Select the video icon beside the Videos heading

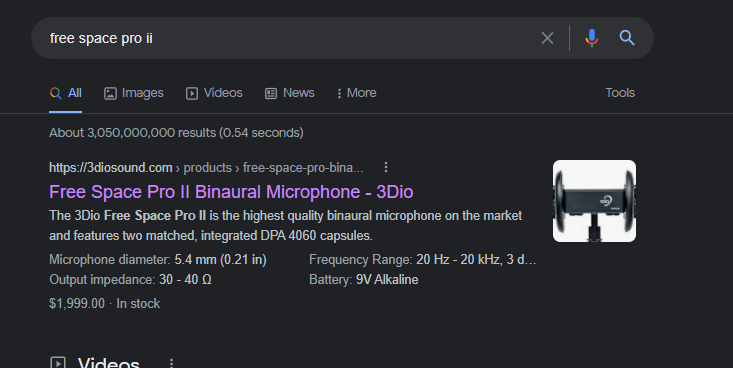tap(57, 363)
